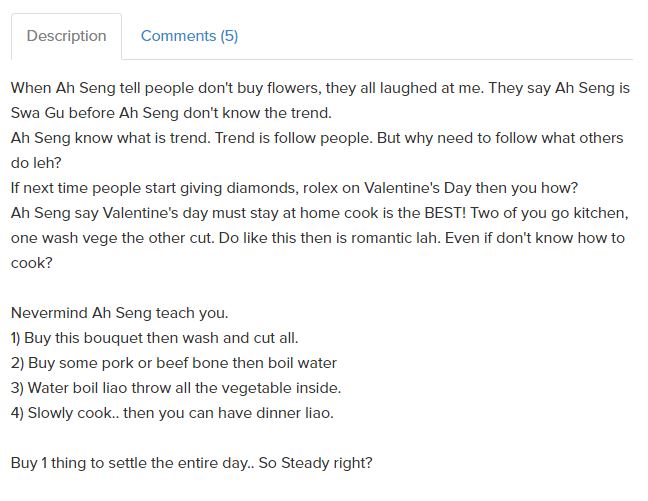Click the final line 'Buy 1 thing to settle'
648x501 pixels.
191,463
